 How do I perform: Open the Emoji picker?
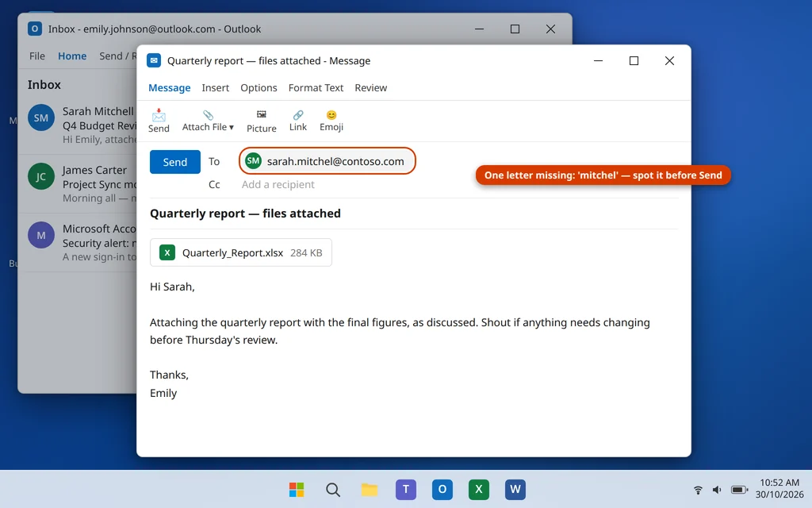[331, 114]
